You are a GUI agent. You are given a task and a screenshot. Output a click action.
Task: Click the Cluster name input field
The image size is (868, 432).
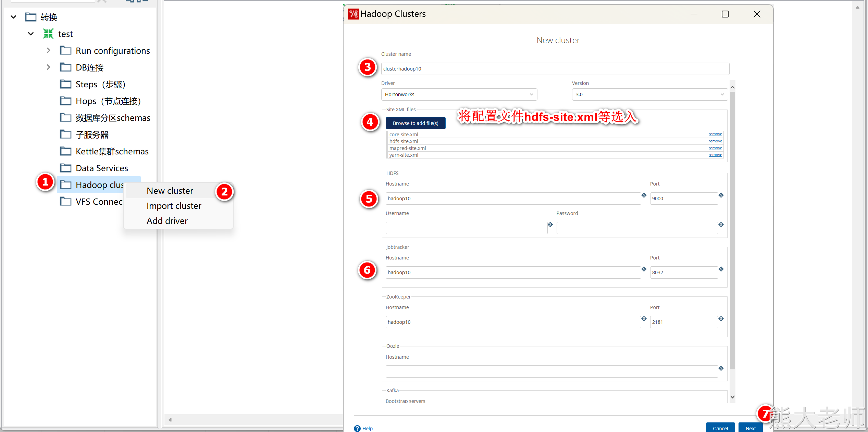click(x=555, y=69)
